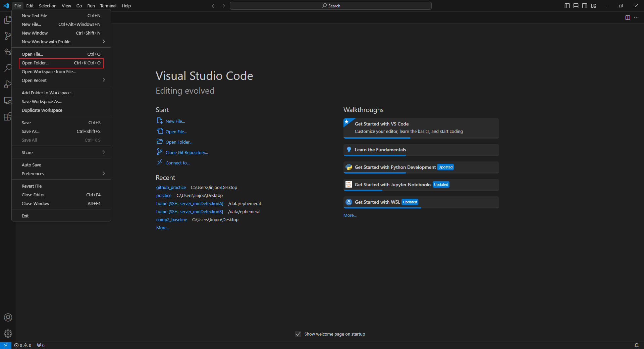This screenshot has width=644, height=349.
Task: Toggle the Panel layout icon
Action: (x=576, y=6)
